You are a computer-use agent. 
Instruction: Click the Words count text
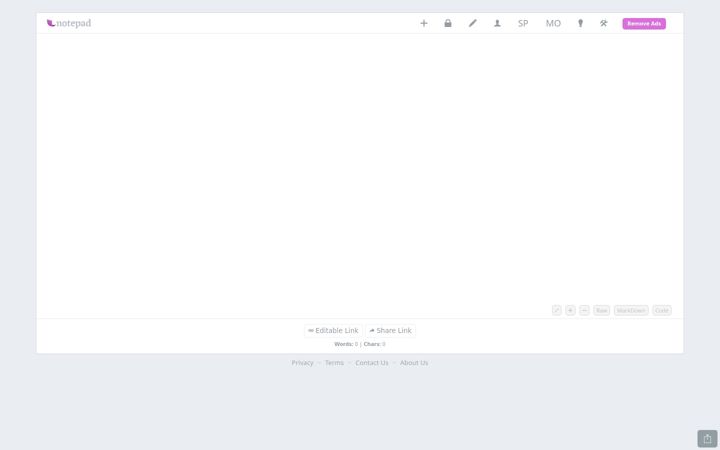(x=346, y=344)
